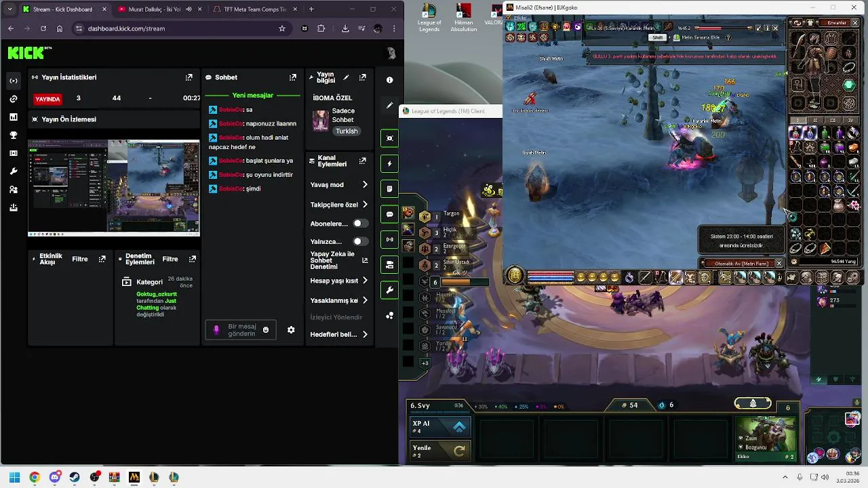The width and height of the screenshot is (868, 488).
Task: Bookmark this page with star icon
Action: pyautogui.click(x=282, y=28)
